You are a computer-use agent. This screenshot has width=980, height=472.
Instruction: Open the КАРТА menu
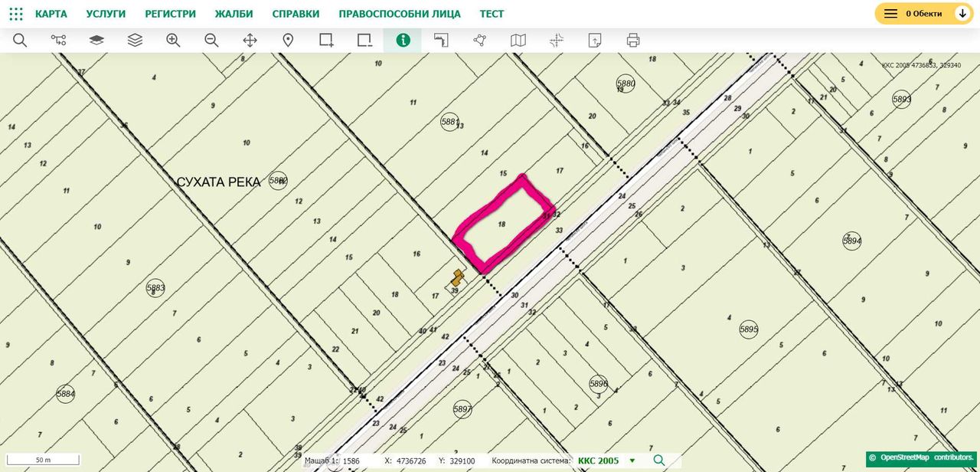[x=51, y=14]
